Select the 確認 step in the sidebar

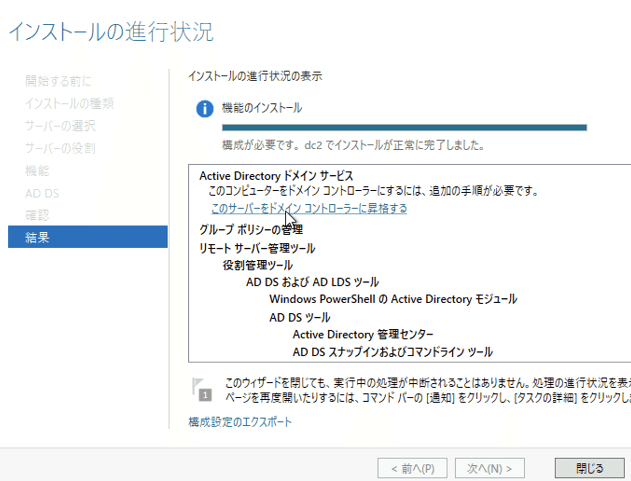[37, 215]
